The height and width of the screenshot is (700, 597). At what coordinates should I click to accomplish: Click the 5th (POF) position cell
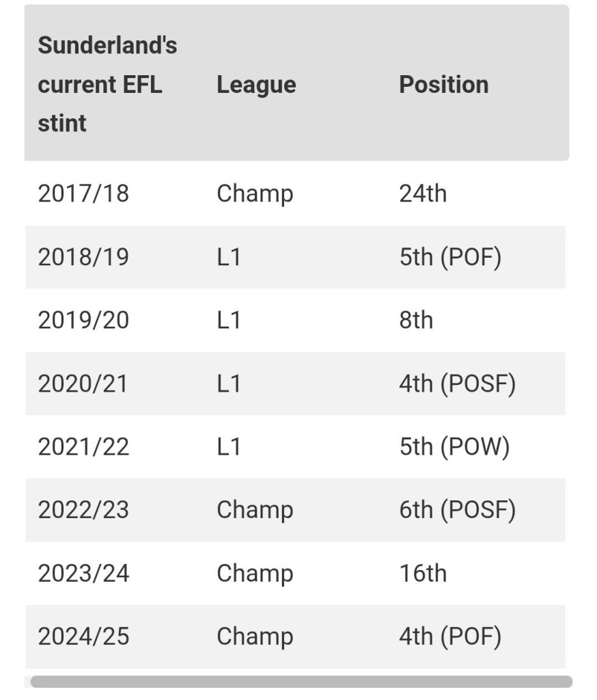coord(450,258)
